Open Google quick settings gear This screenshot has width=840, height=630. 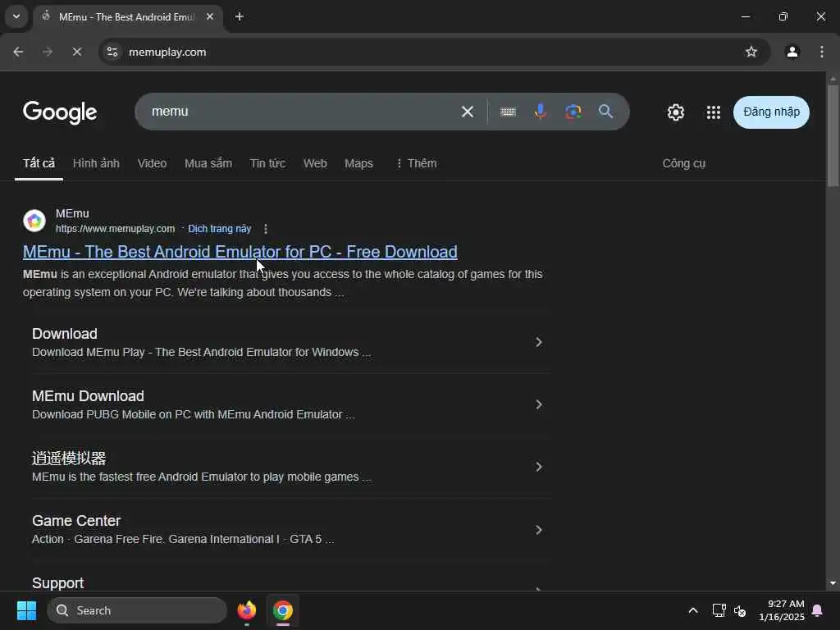pyautogui.click(x=676, y=112)
